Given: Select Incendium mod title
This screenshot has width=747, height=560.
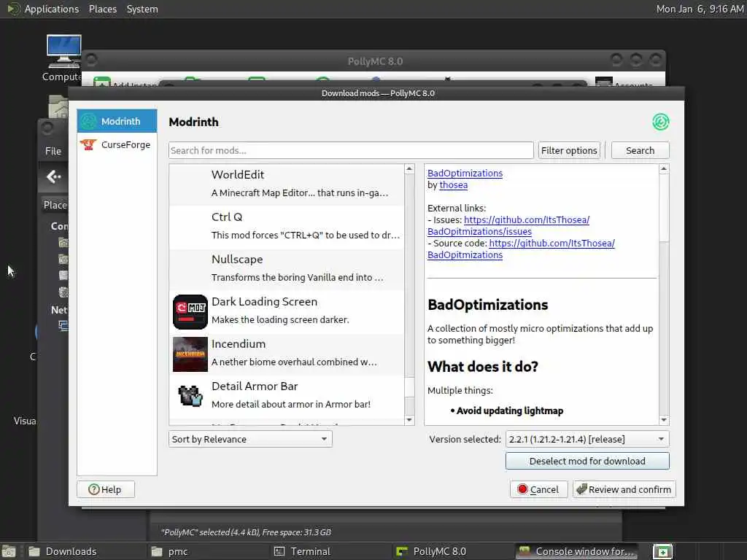Looking at the screenshot, I should coord(239,344).
